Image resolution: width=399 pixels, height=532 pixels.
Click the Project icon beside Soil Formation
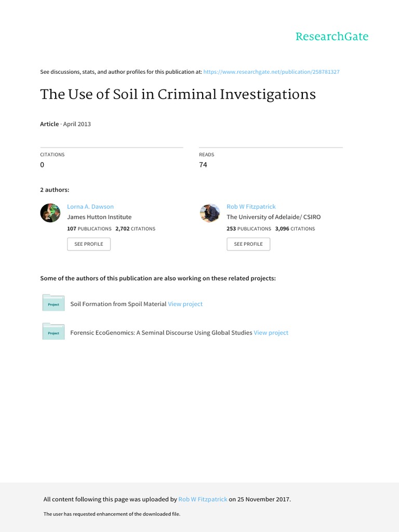click(53, 304)
